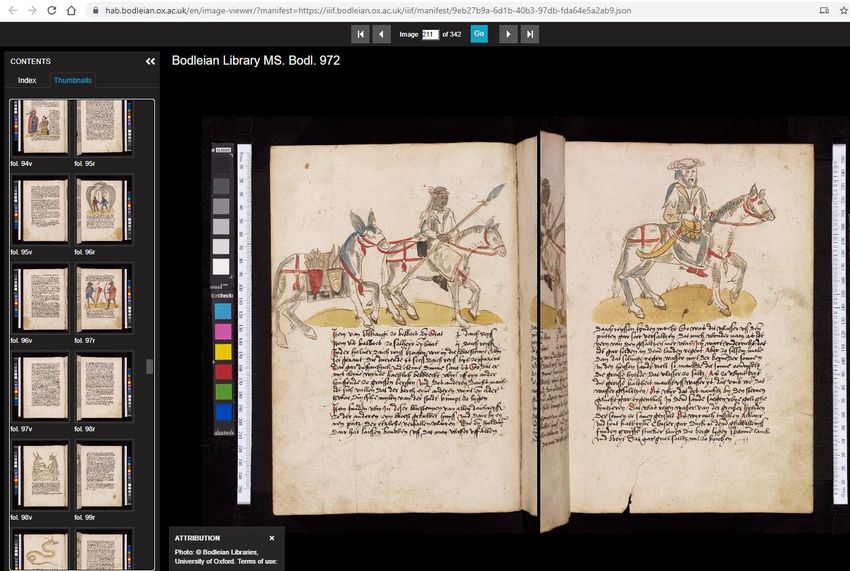Switch to the Thumbnails tab
Screen dimensions: 850x571
pos(73,80)
